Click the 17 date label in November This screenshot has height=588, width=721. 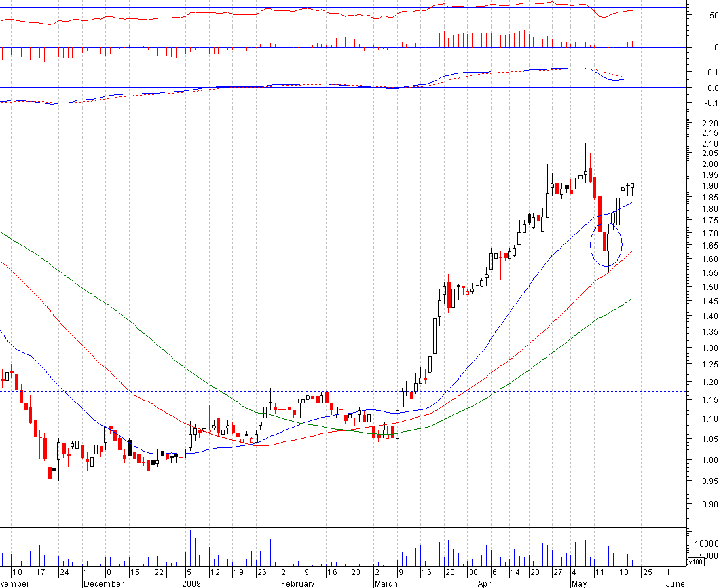[x=40, y=572]
